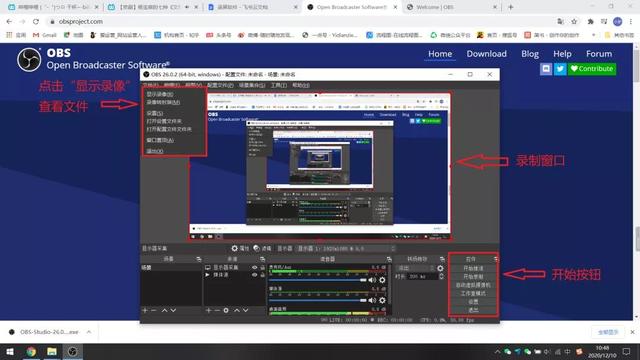Pop out the 场景 dock with header icon

point(199,259)
